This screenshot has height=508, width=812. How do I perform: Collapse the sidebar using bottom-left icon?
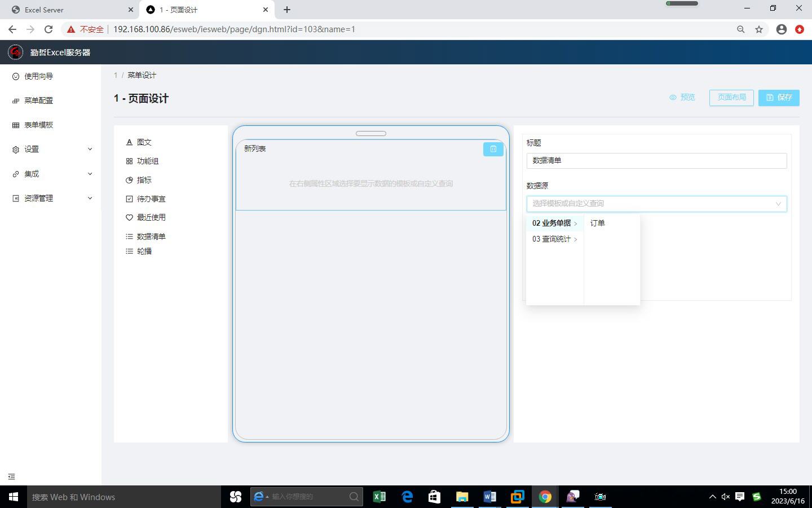pyautogui.click(x=11, y=477)
